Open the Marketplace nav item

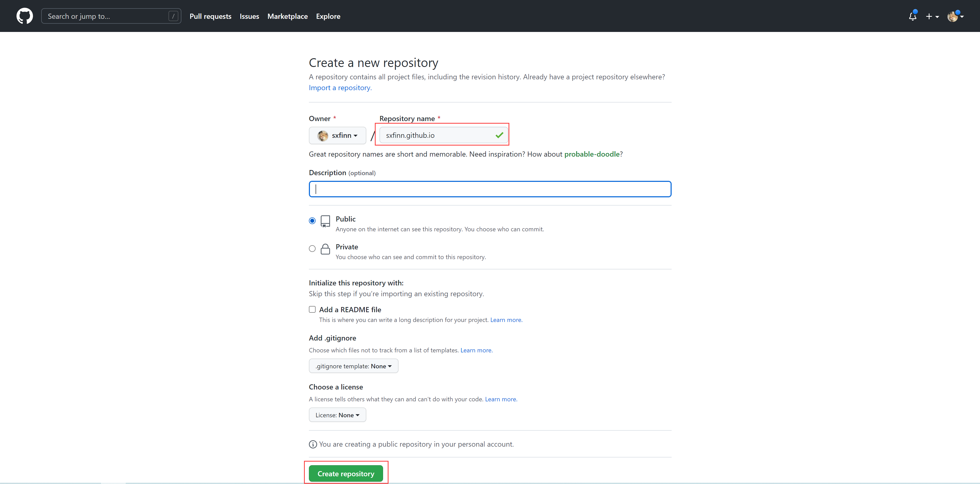pos(287,16)
